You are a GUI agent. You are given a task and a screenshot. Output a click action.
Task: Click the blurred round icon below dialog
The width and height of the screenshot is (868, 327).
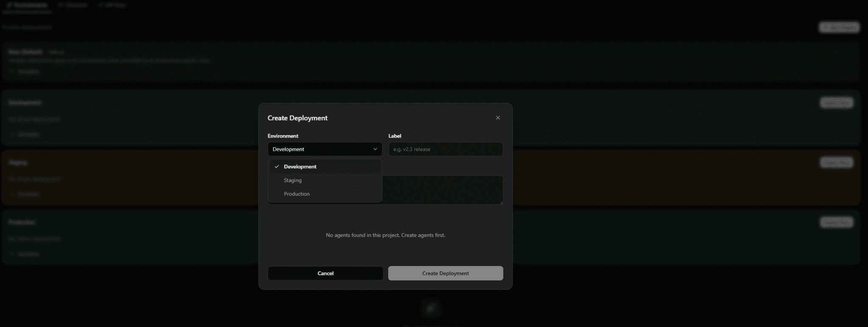[x=430, y=308]
